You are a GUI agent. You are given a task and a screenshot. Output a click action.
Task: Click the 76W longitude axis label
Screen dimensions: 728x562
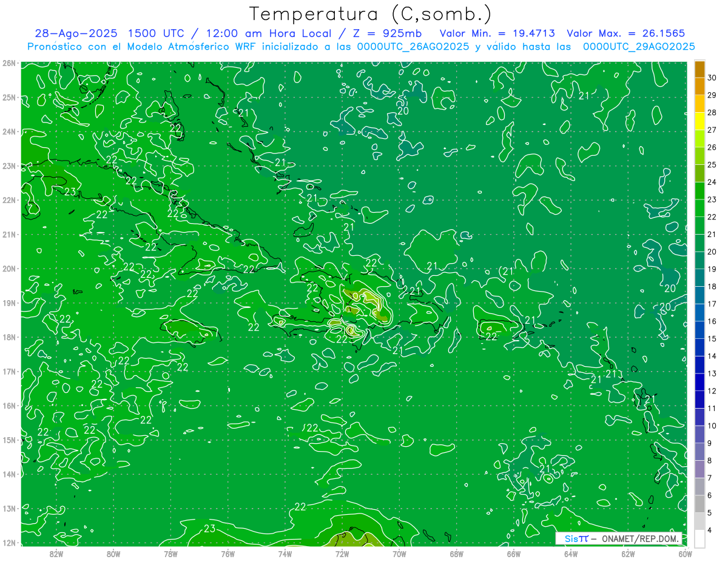coord(227,554)
